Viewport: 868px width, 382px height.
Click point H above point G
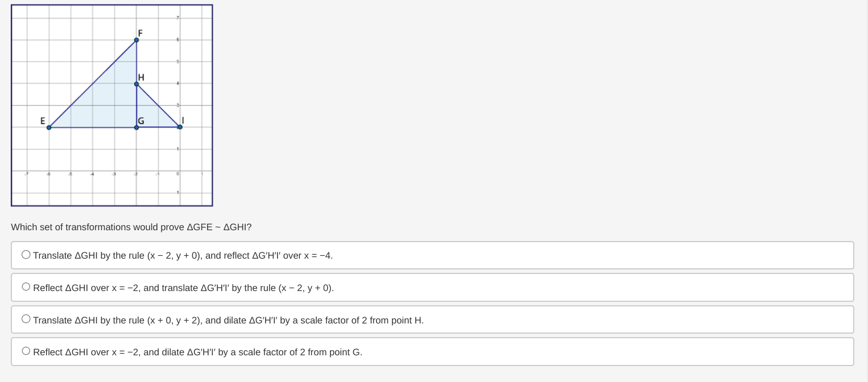pyautogui.click(x=136, y=84)
